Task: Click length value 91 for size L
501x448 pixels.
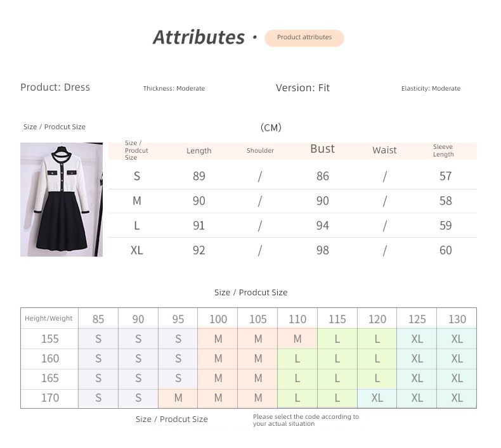Action: click(198, 226)
